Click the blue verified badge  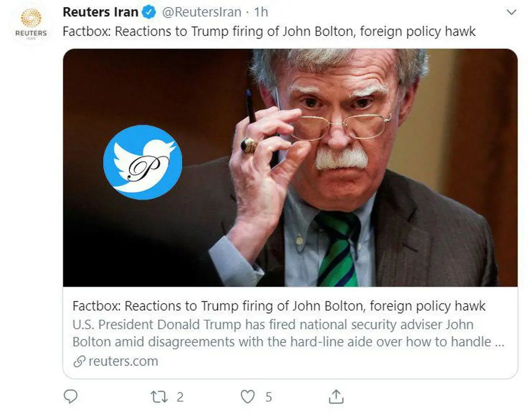tap(149, 12)
